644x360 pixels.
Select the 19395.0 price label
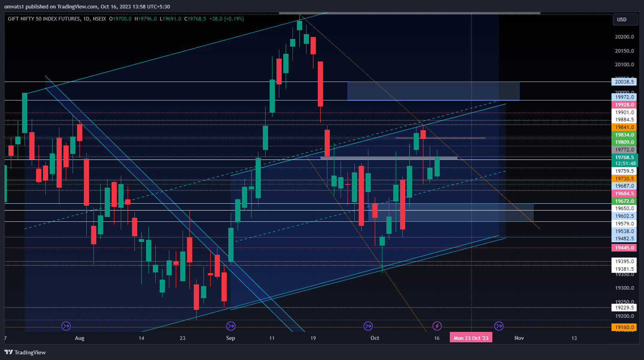point(624,262)
